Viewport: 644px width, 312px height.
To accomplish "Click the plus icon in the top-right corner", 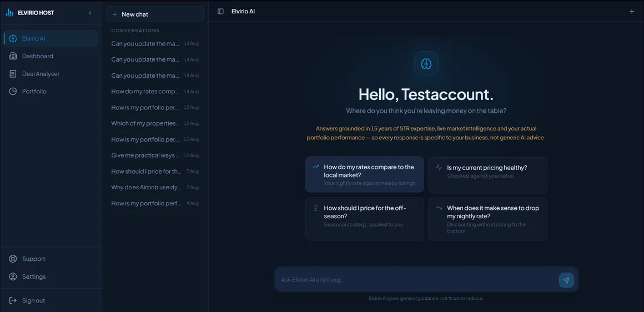I will 632,12.
